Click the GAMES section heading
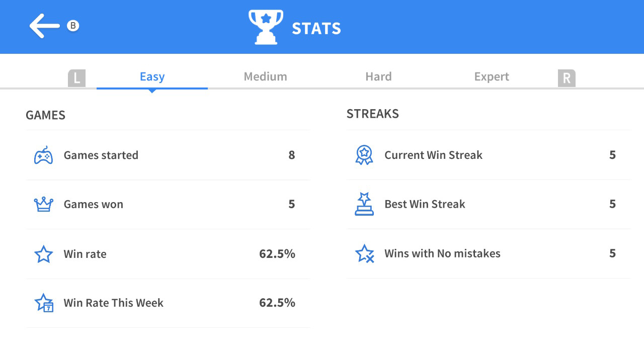Image resolution: width=644 pixels, height=362 pixels. (45, 115)
